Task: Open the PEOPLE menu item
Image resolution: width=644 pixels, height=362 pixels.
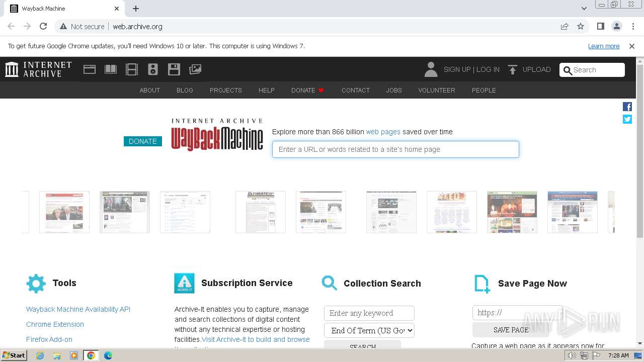Action: [x=484, y=90]
